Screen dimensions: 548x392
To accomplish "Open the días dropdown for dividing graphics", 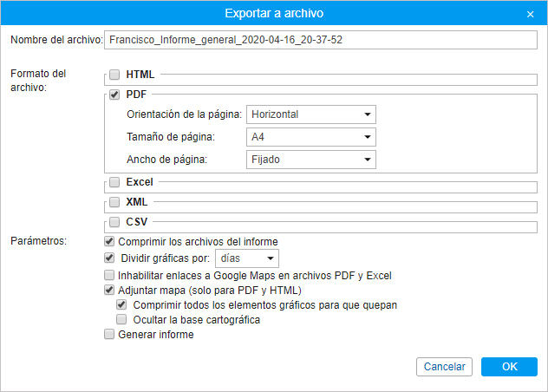I will (x=247, y=258).
